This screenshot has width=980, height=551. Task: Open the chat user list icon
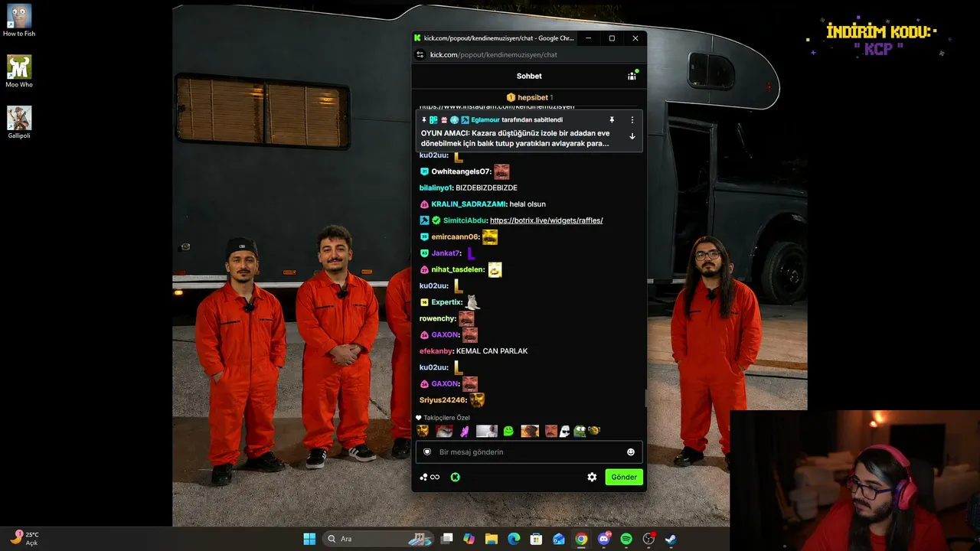point(632,76)
